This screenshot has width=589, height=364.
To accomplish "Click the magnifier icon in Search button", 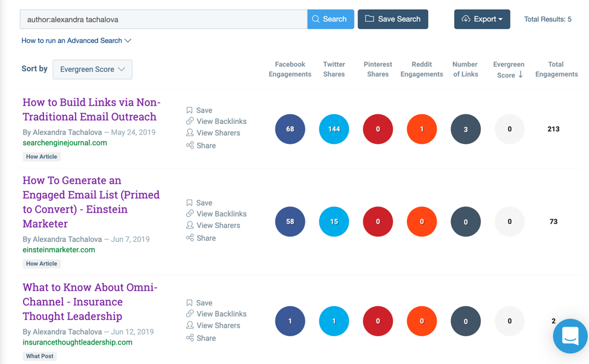I will point(316,19).
